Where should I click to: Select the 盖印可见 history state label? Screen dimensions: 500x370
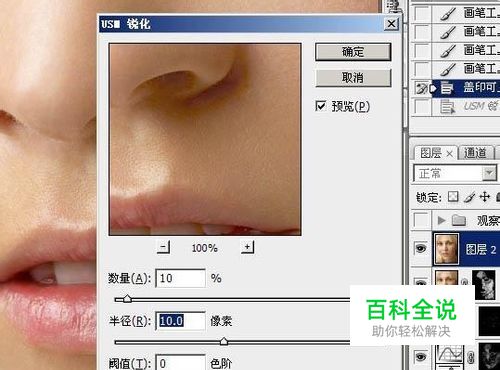[482, 88]
